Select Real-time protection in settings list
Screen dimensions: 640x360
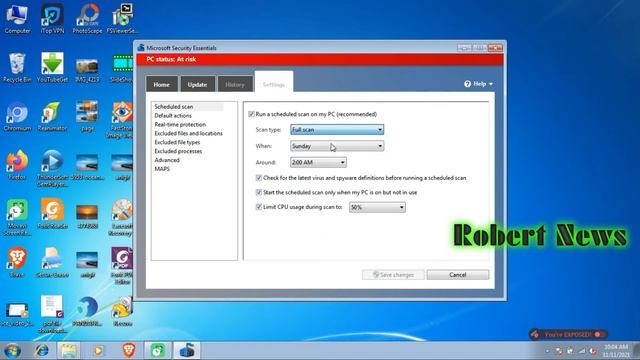(x=180, y=124)
